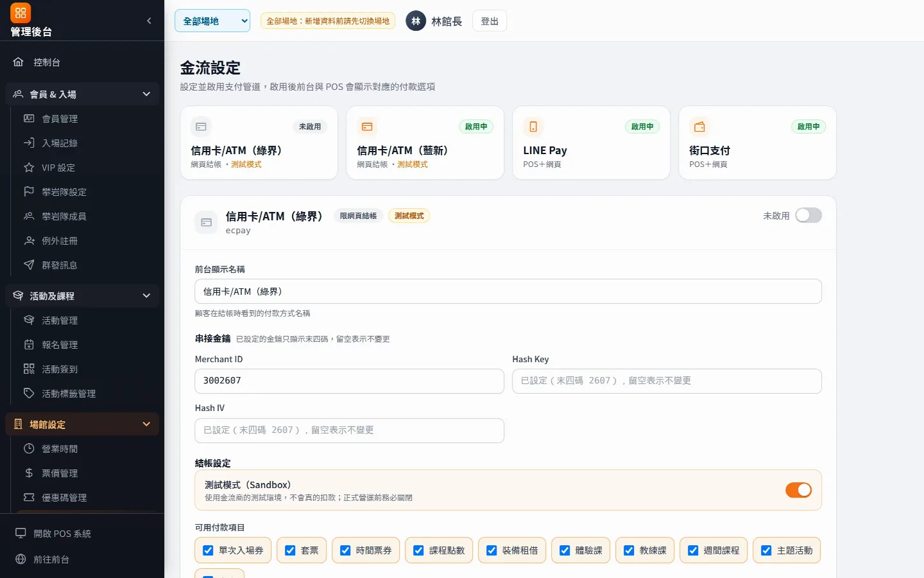Click the Merchant ID field 3002607
Image resolution: width=924 pixels, height=578 pixels.
[x=349, y=381]
